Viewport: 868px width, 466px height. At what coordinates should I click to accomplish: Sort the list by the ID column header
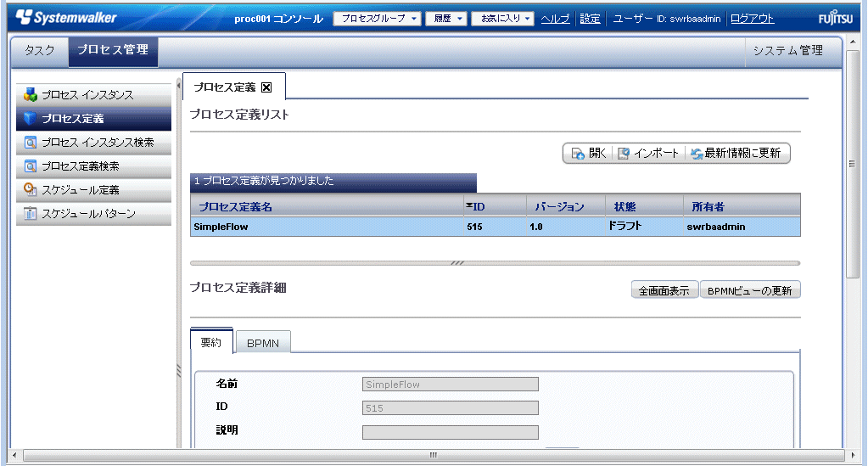pos(478,207)
